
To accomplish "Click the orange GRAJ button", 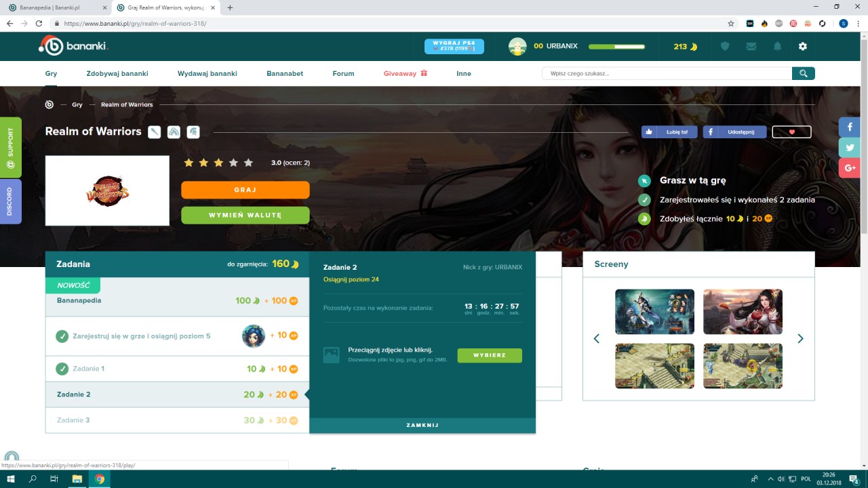I will tap(245, 190).
